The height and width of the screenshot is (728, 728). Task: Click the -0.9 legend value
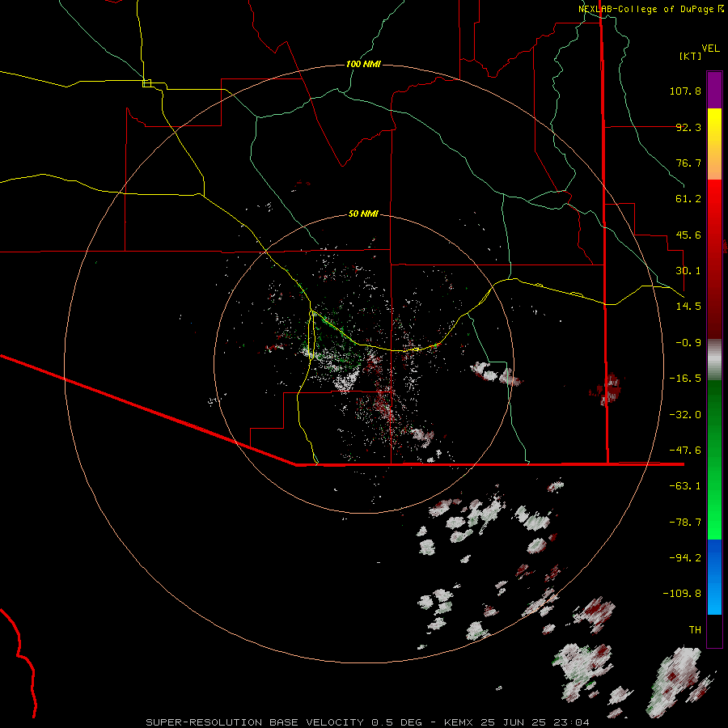[x=688, y=343]
